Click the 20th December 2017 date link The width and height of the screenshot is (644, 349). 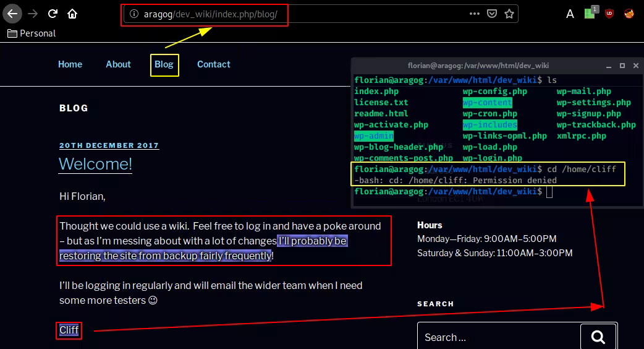109,145
